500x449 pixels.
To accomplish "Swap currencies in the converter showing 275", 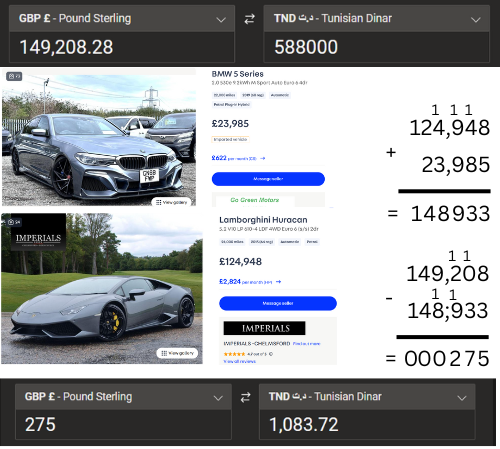I will (x=246, y=397).
